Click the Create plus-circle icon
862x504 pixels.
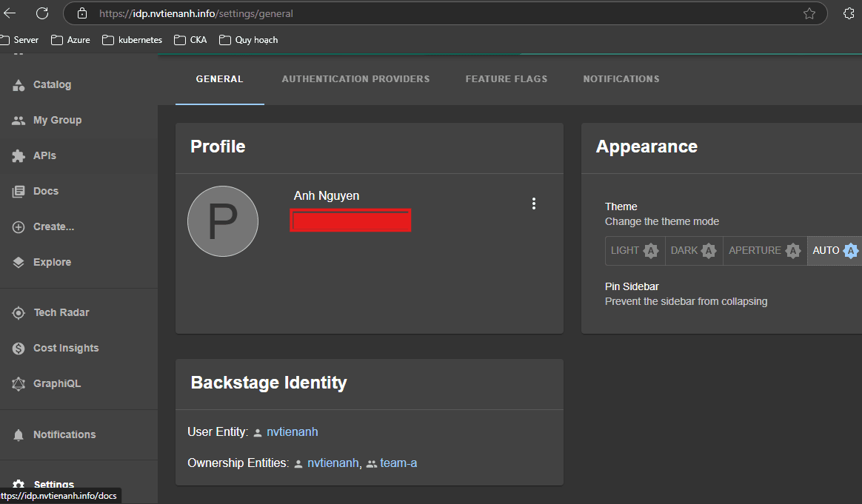(x=19, y=227)
